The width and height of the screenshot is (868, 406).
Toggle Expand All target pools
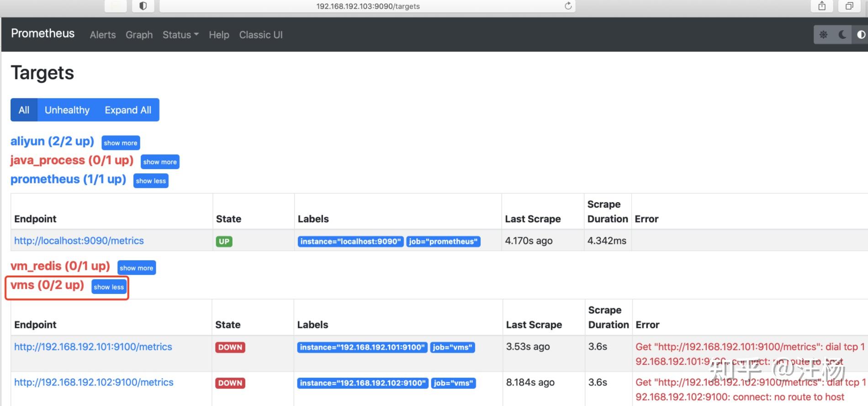coord(128,110)
